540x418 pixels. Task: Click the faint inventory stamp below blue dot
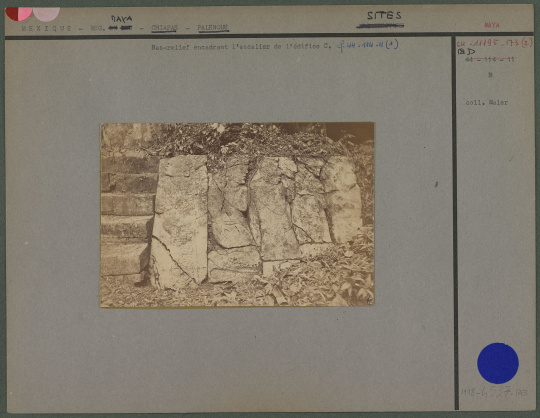click(x=494, y=393)
